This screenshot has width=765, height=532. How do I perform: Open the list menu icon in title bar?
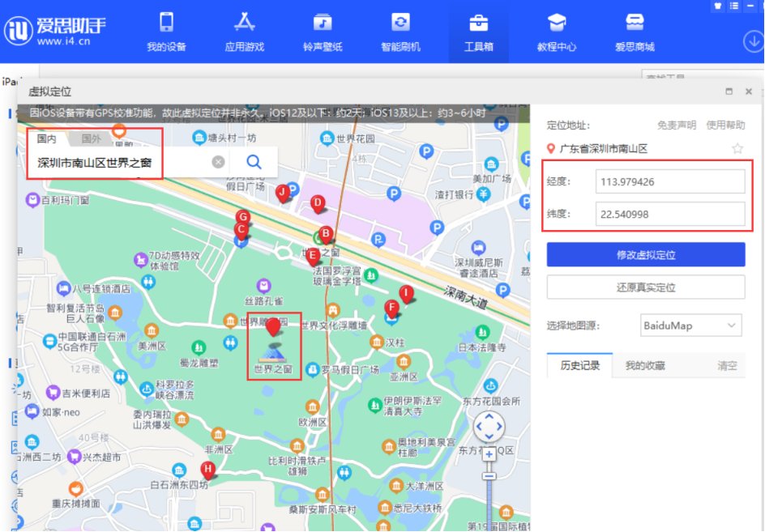733,6
